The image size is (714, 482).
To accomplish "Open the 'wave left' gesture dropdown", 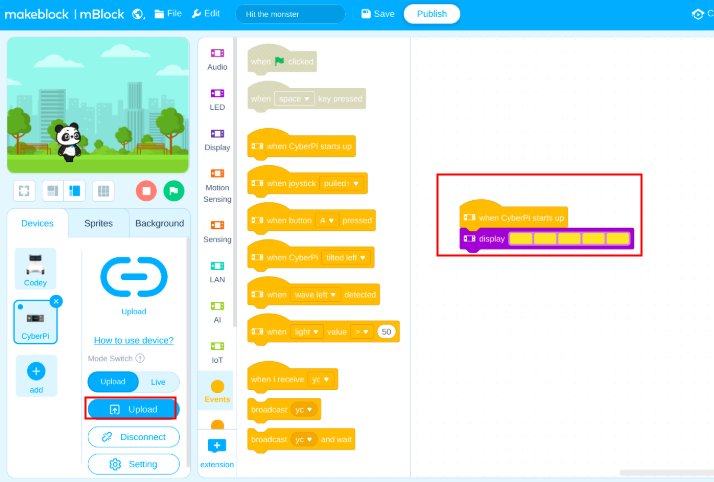I will click(315, 295).
